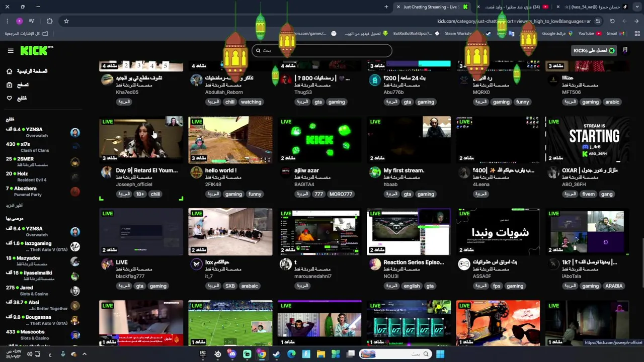The image size is (644, 362).
Task: Open Microsoft Edge from the taskbar
Action: click(291, 354)
